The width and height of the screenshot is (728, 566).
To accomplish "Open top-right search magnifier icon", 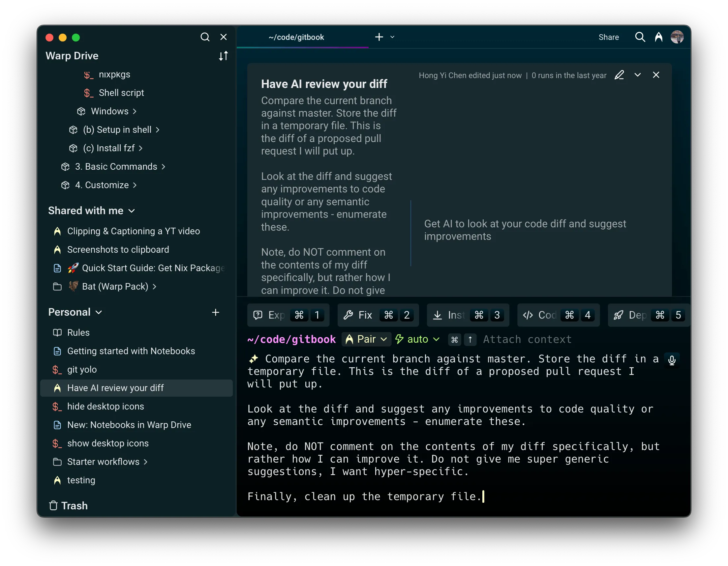I will [640, 37].
